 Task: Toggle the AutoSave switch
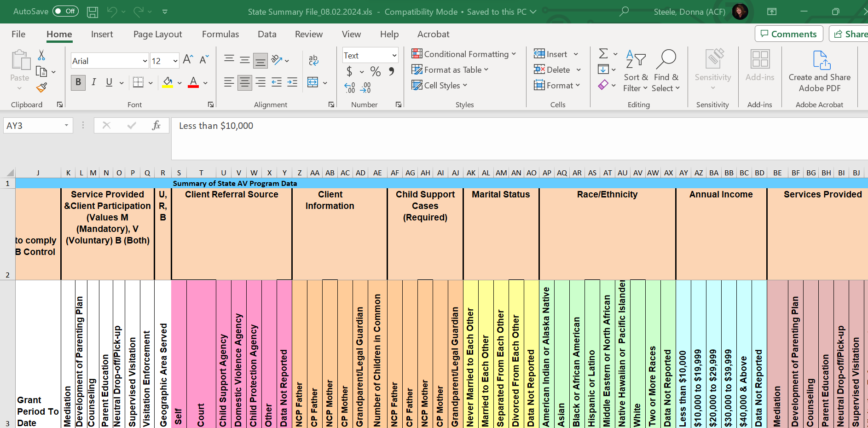pos(65,12)
